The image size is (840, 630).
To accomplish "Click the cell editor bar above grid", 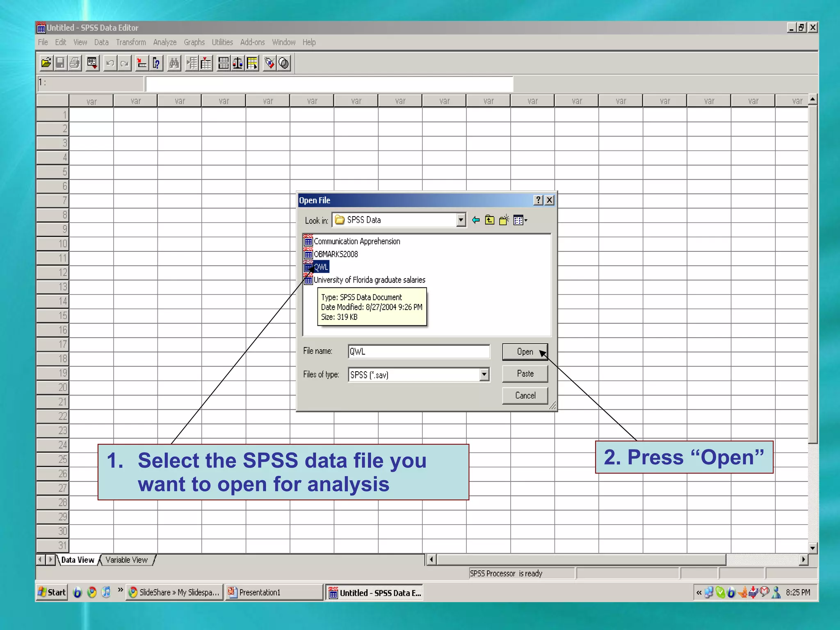I will click(329, 84).
